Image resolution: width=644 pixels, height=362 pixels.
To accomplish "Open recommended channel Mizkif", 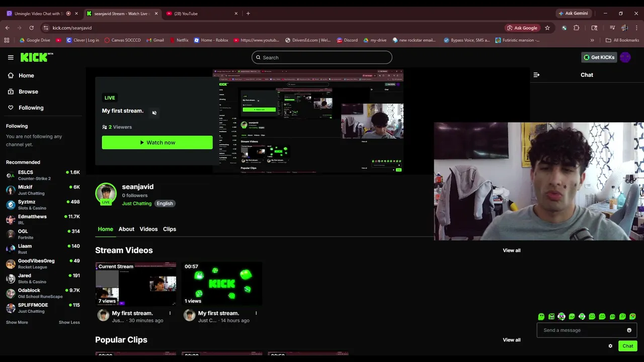I will coord(43,190).
